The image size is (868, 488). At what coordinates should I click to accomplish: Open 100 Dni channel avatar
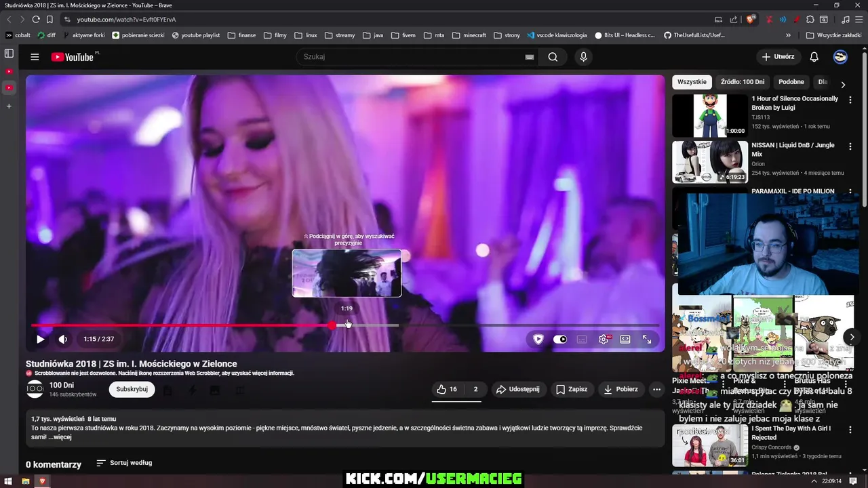coord(35,389)
